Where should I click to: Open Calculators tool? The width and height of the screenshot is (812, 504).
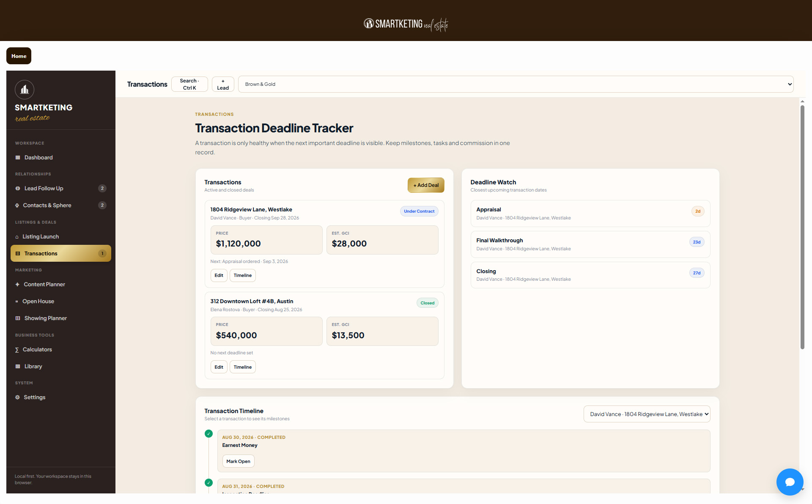pyautogui.click(x=61, y=350)
